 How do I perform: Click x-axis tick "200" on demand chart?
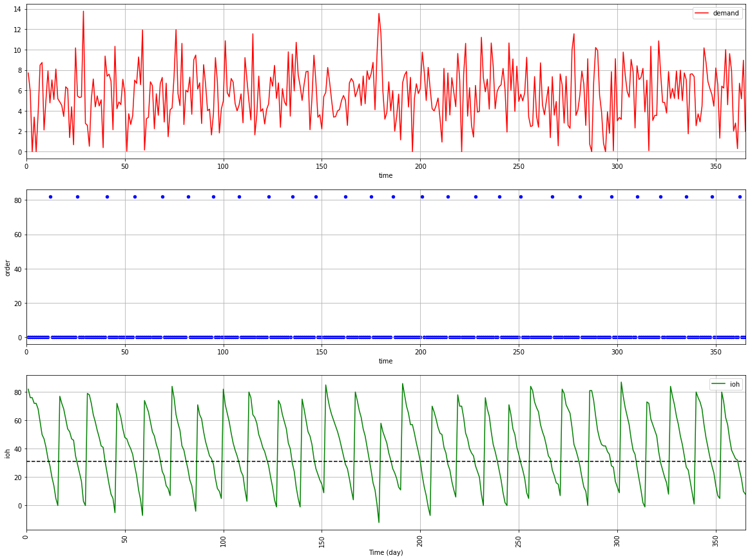tap(421, 166)
